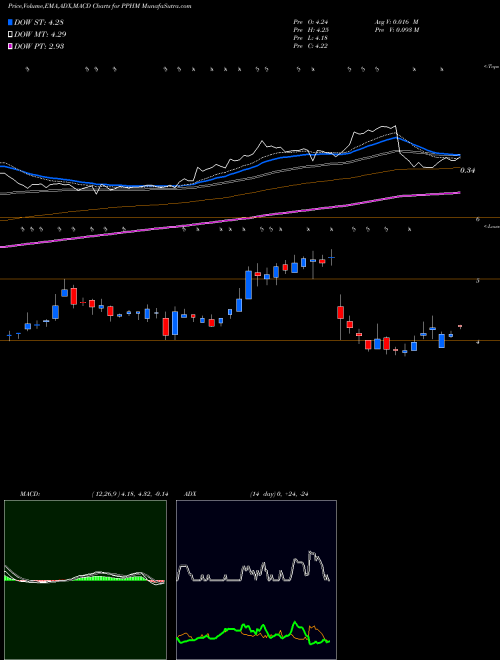
Task: Click the chart title mentioning PPHM MunafaSutra.com
Action: pyautogui.click(x=99, y=7)
